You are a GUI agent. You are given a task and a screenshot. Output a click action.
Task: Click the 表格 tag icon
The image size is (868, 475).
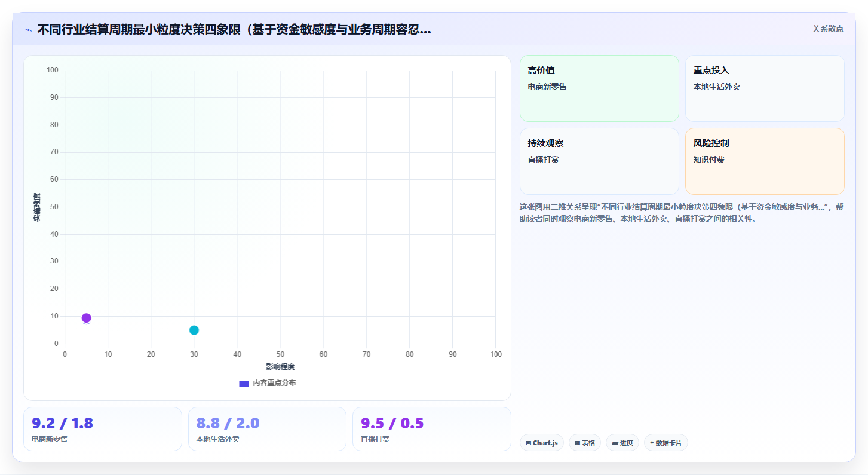578,443
